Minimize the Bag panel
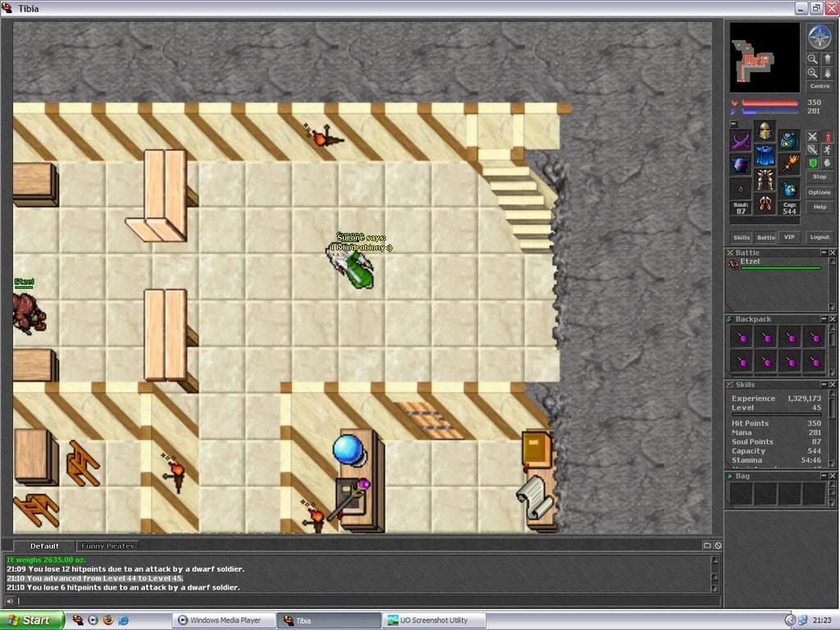 click(824, 476)
